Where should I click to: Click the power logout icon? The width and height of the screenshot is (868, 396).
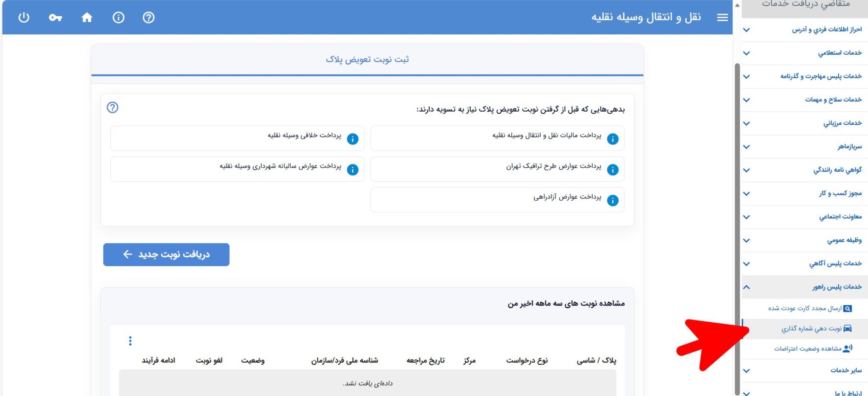tap(24, 18)
